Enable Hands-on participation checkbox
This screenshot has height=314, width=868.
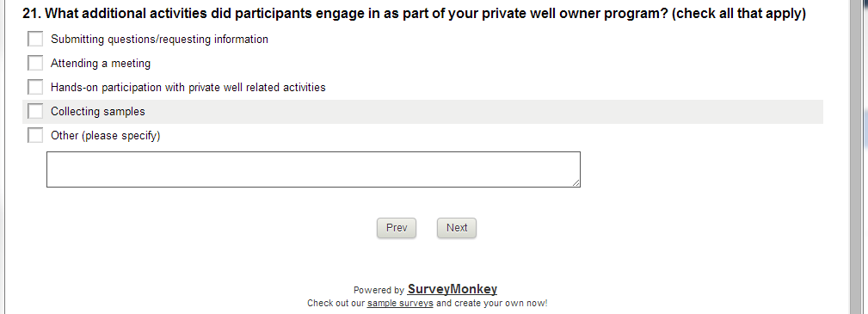(35, 87)
